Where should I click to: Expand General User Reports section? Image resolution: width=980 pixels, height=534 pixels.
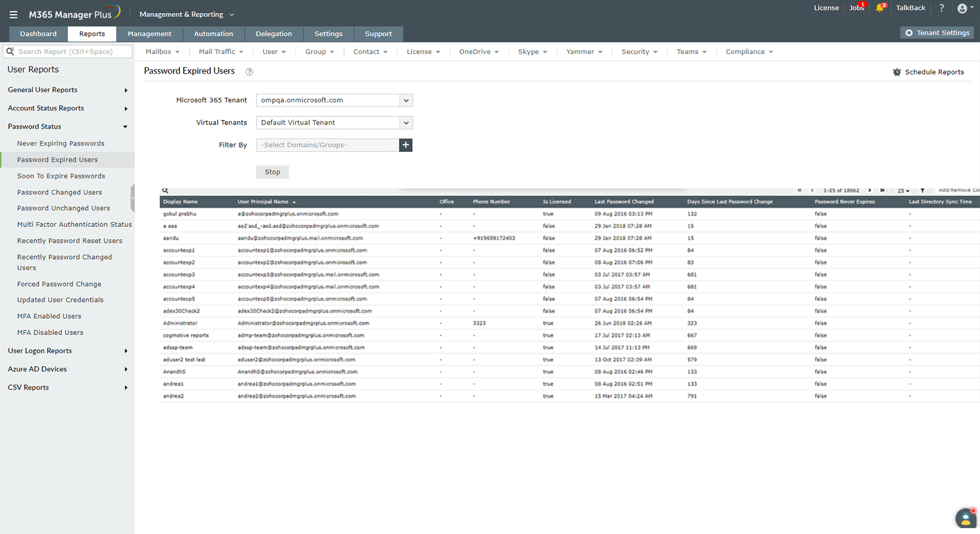pos(67,90)
